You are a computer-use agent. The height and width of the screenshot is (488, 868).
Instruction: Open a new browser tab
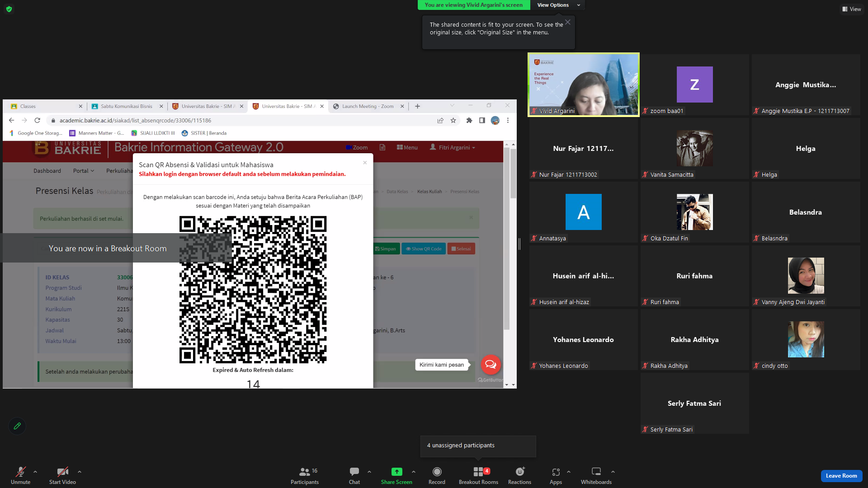417,106
